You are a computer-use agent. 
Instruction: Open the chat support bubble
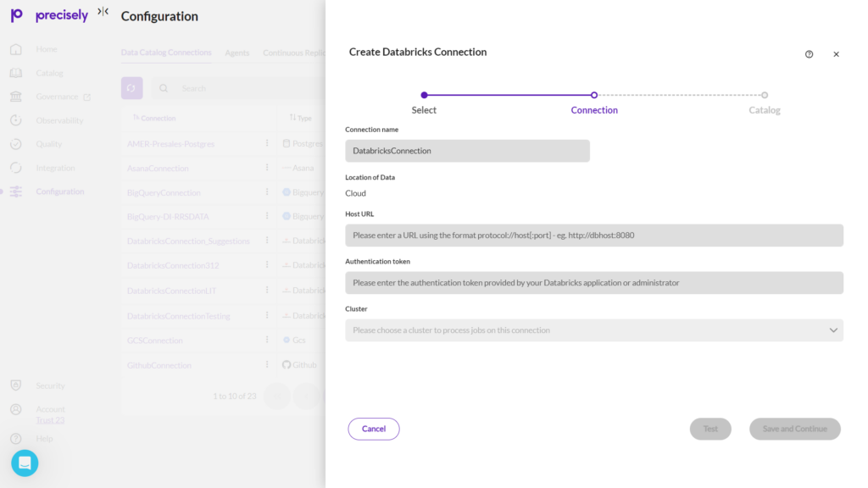click(25, 463)
